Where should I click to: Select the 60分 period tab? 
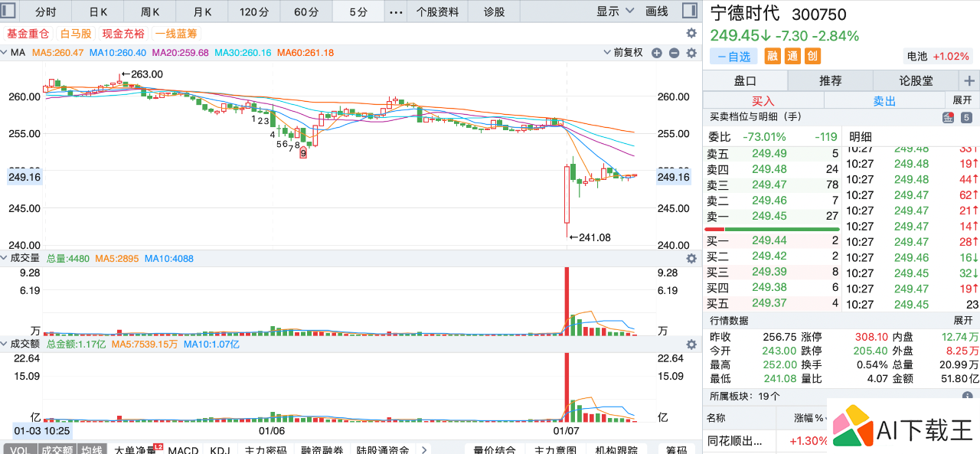[306, 11]
